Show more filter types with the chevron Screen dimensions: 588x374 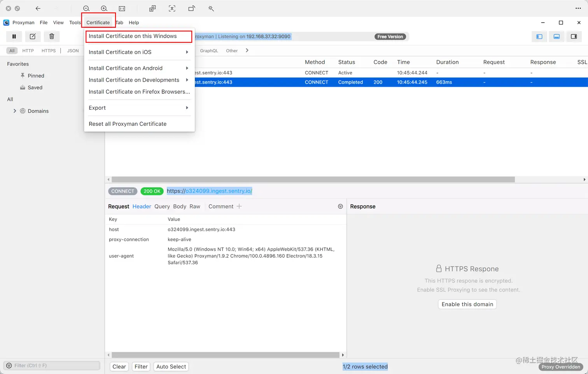pyautogui.click(x=247, y=51)
